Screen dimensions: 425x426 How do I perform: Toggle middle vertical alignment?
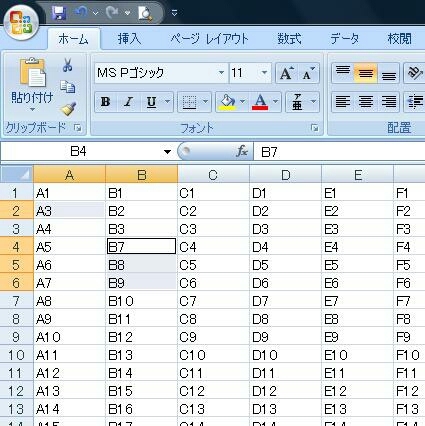pos(366,73)
